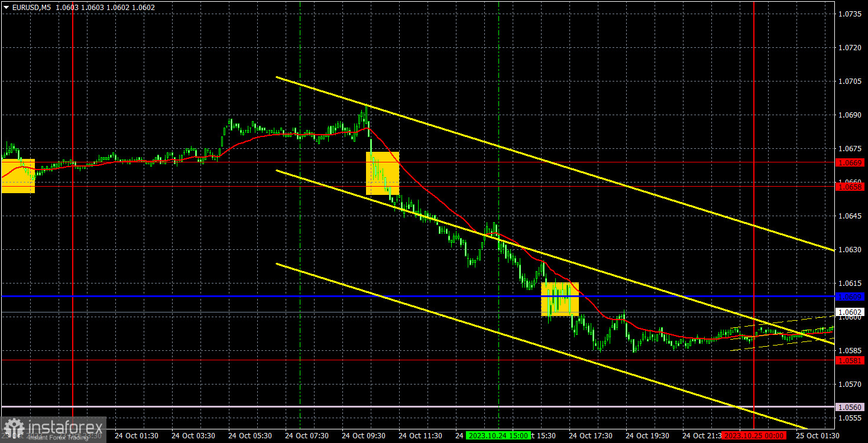Screen dimensions: 868x443
Task: Click the 25 Oct 01:30 time axis label
Action: (x=818, y=435)
